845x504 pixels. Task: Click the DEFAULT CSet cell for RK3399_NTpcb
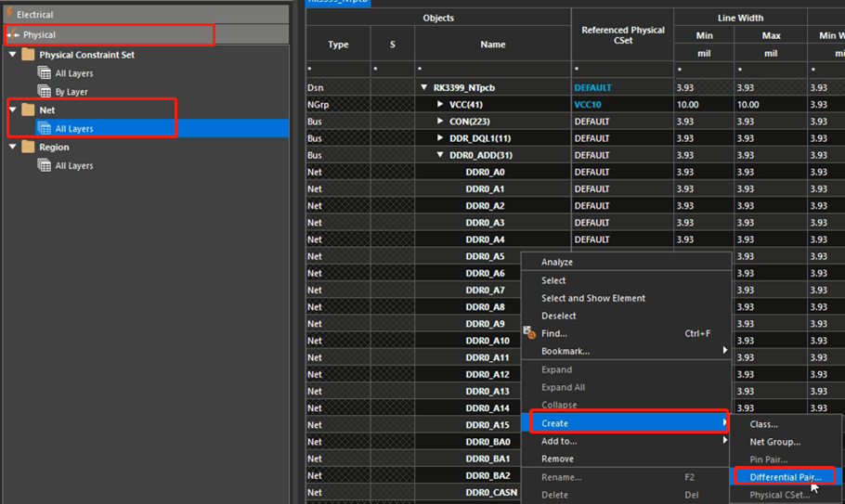(622, 88)
